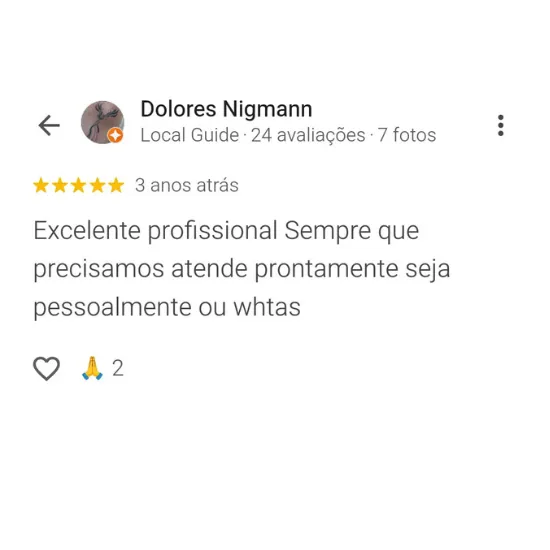The width and height of the screenshot is (550, 550).
Task: Open the Dolores Nigmann name link
Action: (x=226, y=109)
